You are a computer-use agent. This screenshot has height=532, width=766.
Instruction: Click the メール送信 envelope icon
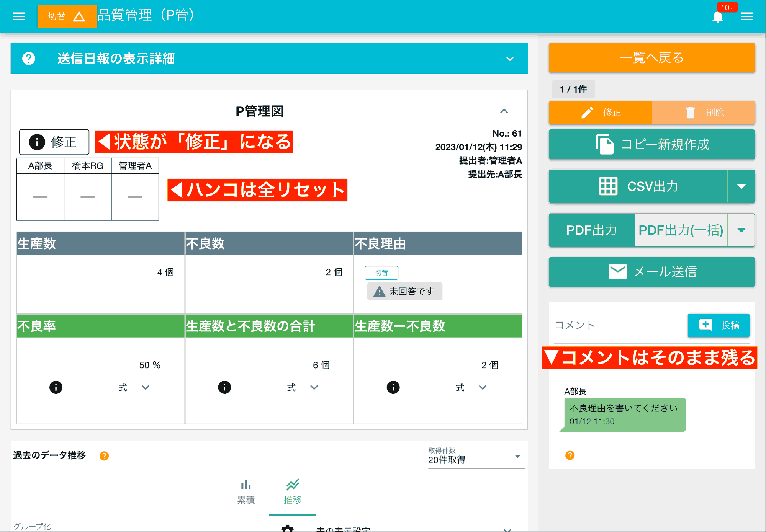[x=617, y=272]
